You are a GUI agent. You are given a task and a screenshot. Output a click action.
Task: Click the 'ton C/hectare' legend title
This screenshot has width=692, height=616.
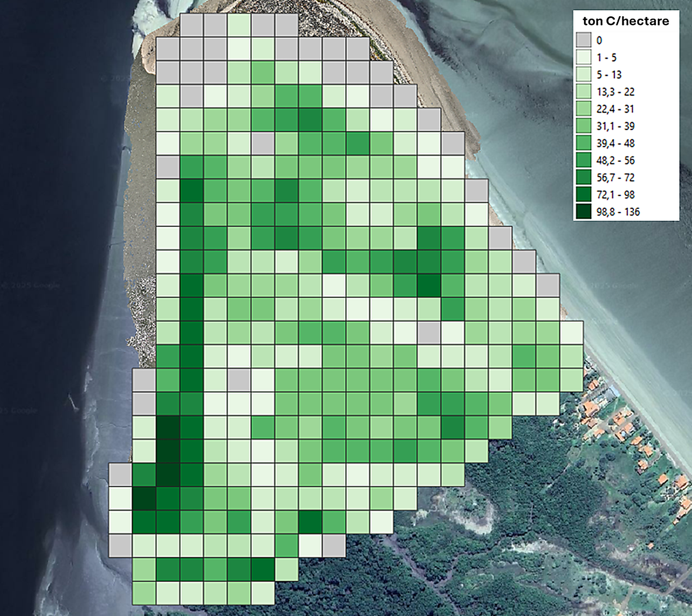[625, 21]
